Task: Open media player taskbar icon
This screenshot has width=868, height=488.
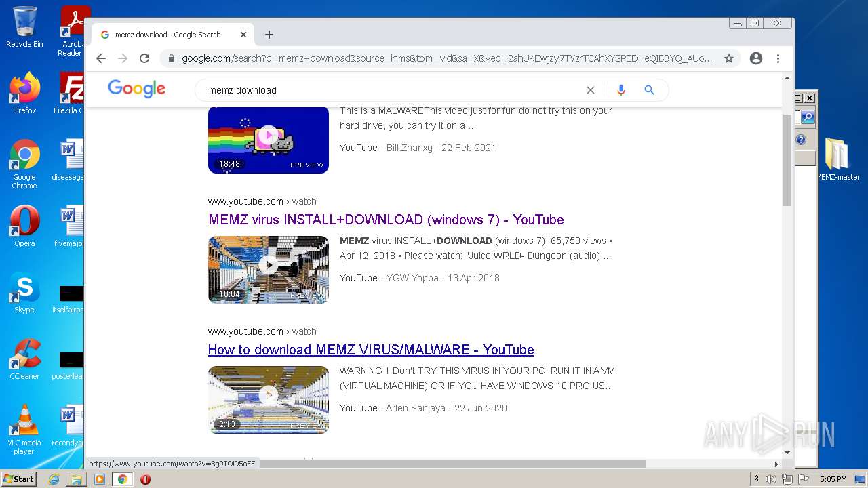Action: click(100, 479)
